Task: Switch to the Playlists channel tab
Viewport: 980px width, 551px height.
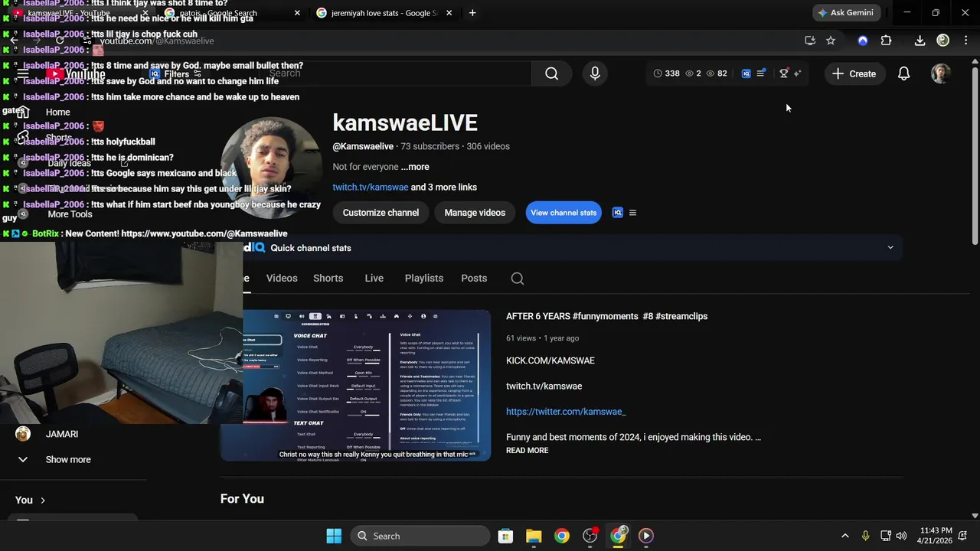Action: click(424, 279)
